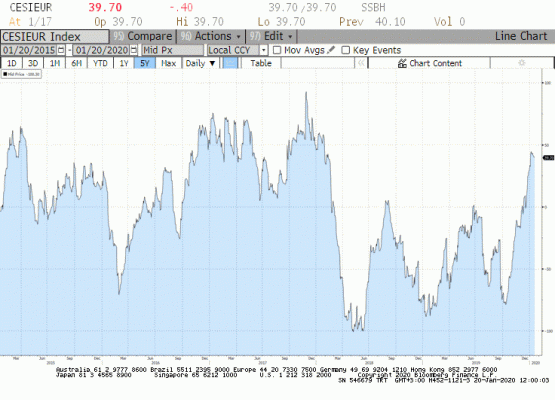Enable the Mov Avgs checkbox
This screenshot has width=555, height=400.
tap(277, 50)
